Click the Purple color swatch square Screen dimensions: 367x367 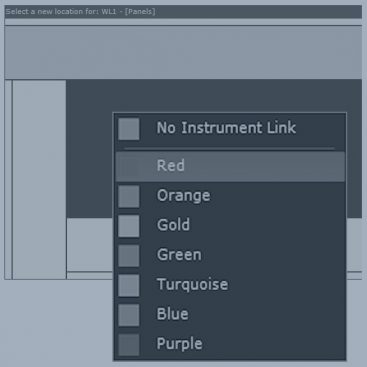(x=129, y=345)
